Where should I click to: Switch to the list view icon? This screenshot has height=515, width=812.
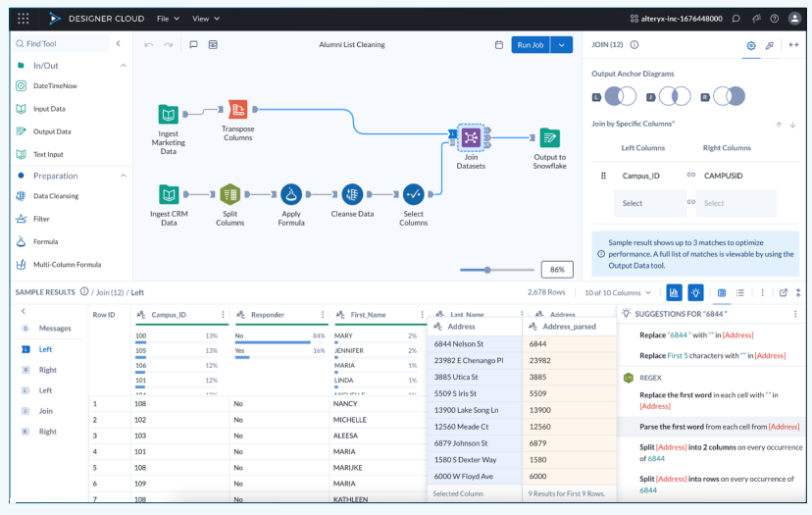[x=740, y=292]
